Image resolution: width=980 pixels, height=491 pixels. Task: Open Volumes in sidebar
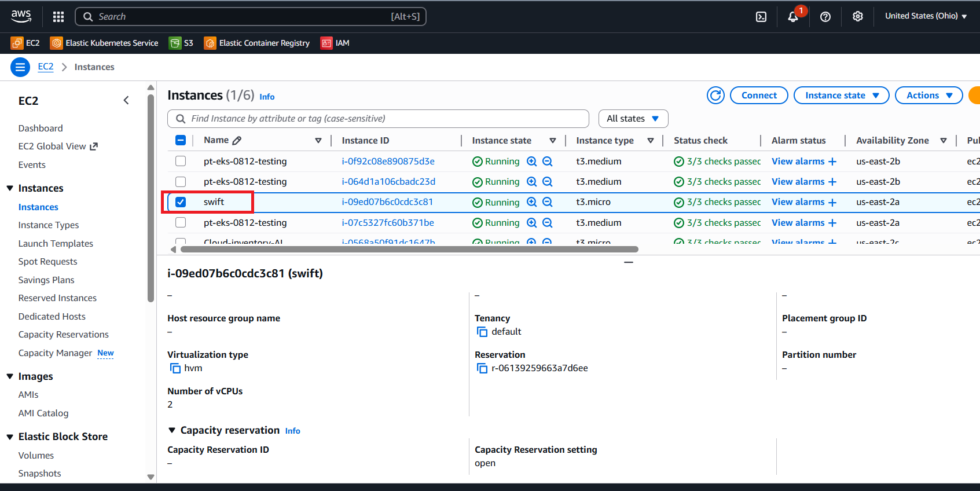(36, 456)
